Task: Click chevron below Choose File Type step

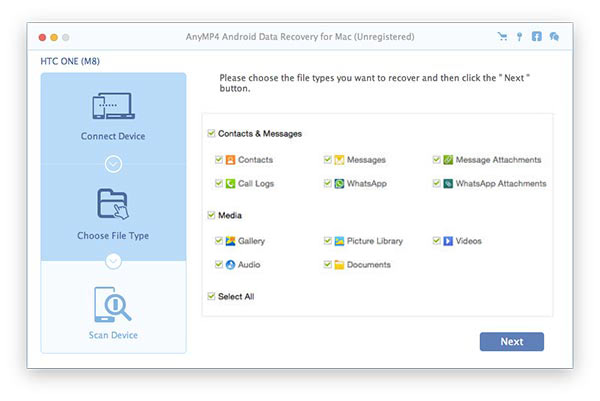Action: pos(113,261)
